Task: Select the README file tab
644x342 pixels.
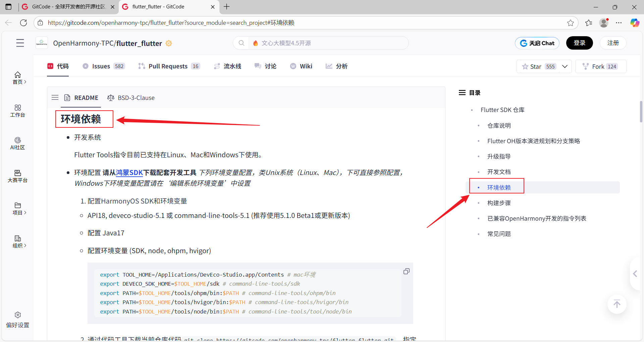Action: [x=81, y=98]
